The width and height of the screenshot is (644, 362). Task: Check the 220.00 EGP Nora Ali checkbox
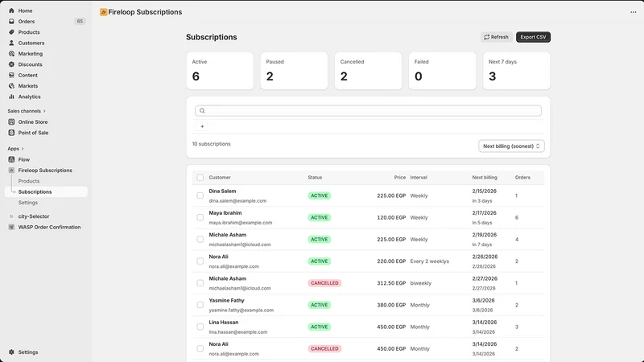coord(200,261)
